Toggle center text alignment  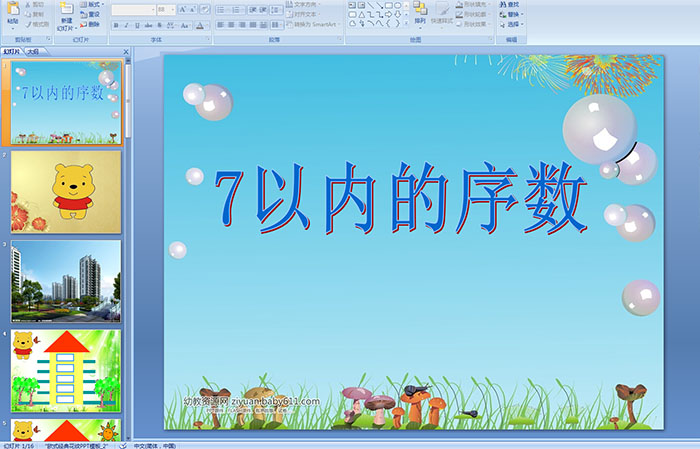coord(231,25)
